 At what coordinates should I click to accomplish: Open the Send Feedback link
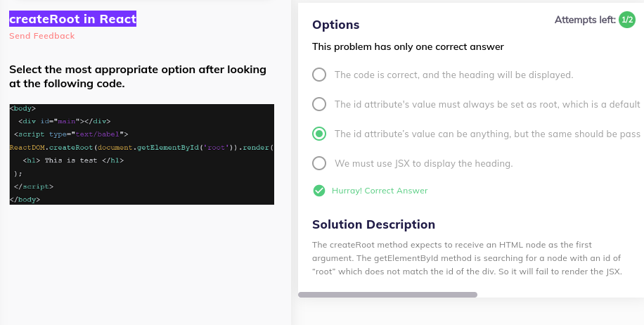(41, 36)
